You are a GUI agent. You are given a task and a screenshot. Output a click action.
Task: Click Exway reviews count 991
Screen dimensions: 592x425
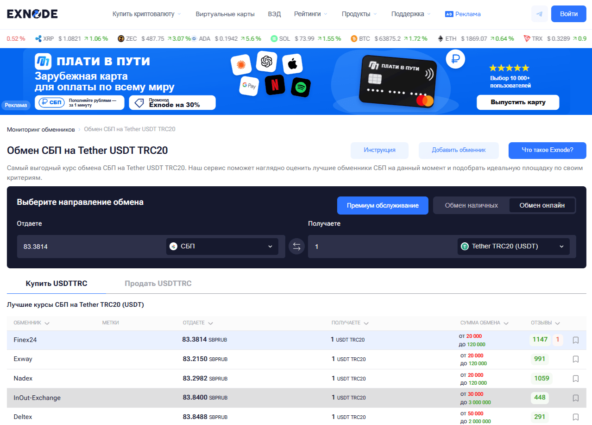540,359
